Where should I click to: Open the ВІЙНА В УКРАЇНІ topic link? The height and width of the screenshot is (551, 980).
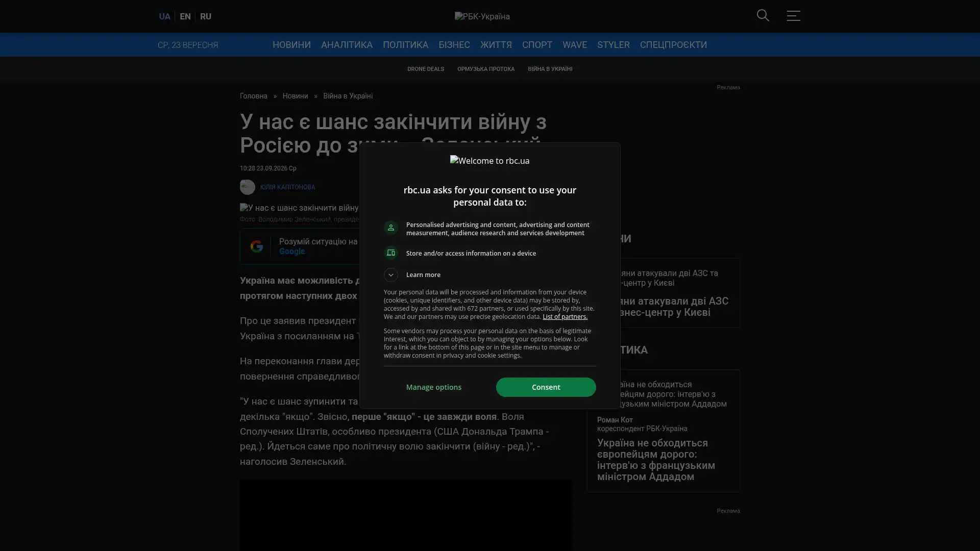(550, 69)
